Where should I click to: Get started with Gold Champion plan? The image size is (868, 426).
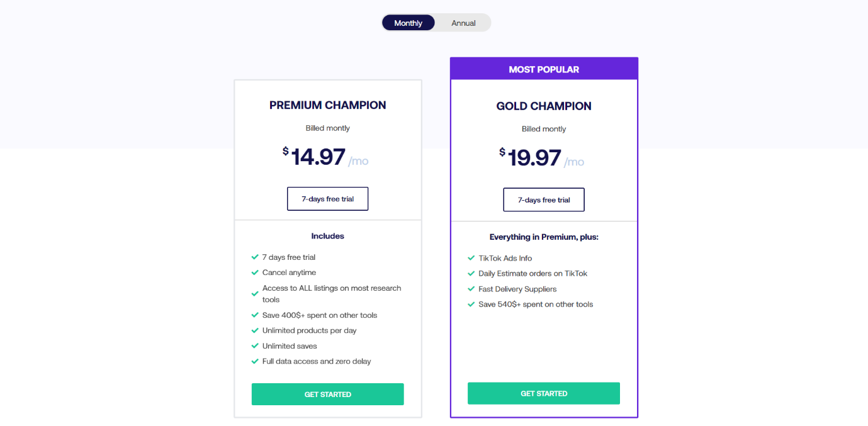coord(544,393)
